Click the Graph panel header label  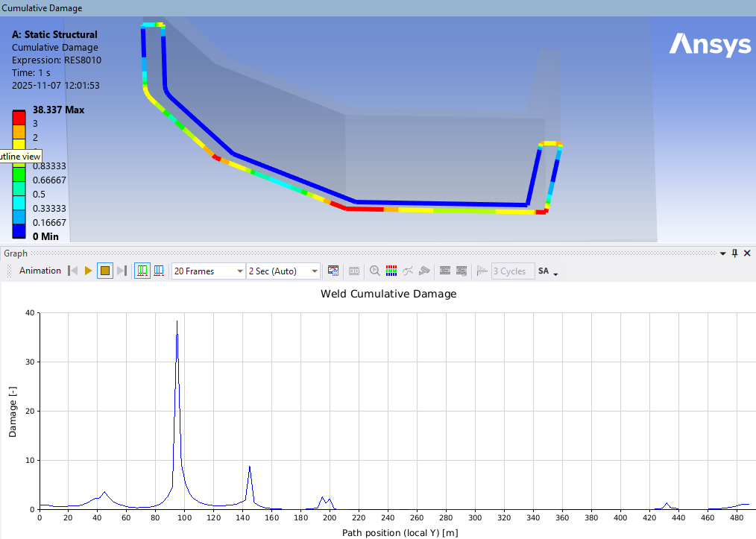pos(16,253)
